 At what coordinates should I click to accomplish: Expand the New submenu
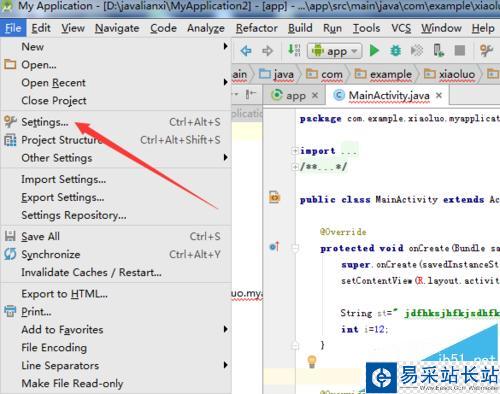tap(116, 47)
